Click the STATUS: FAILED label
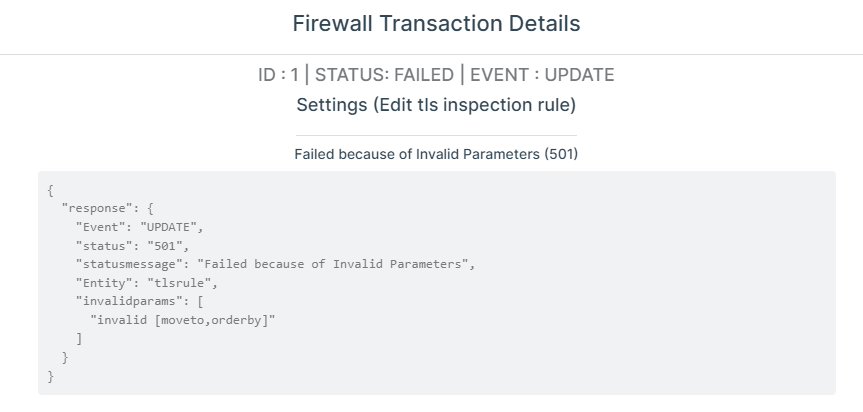 (x=384, y=75)
